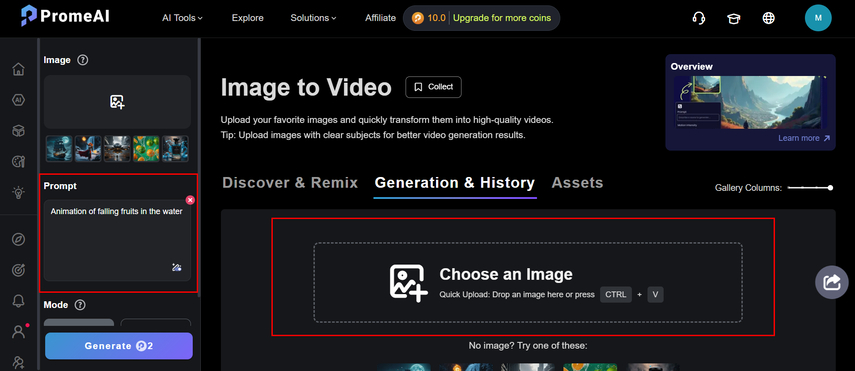The width and height of the screenshot is (855, 371).
Task: Open the target goals sidebar icon
Action: click(19, 270)
